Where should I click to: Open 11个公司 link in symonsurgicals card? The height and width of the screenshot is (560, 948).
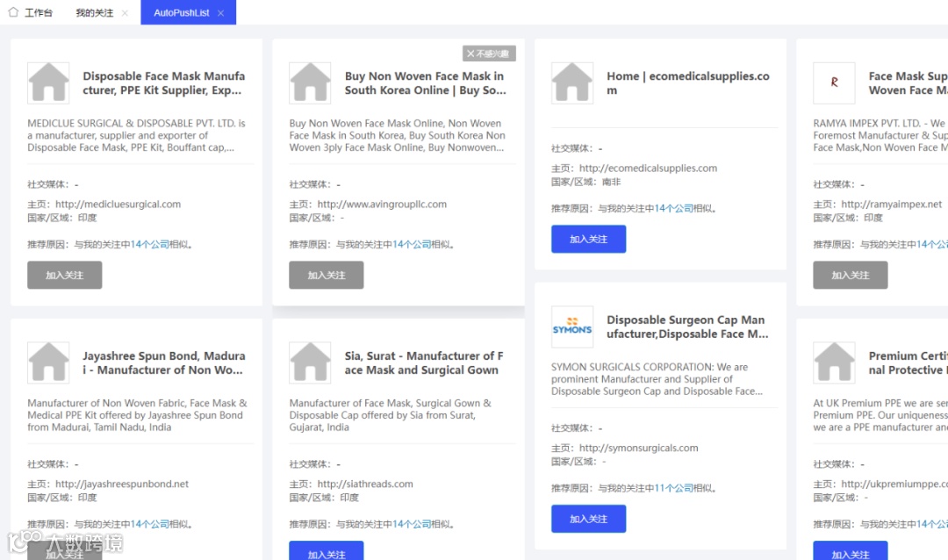pos(673,488)
